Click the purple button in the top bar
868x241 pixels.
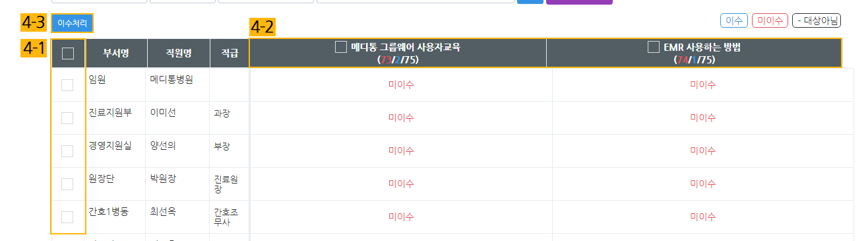(x=579, y=2)
